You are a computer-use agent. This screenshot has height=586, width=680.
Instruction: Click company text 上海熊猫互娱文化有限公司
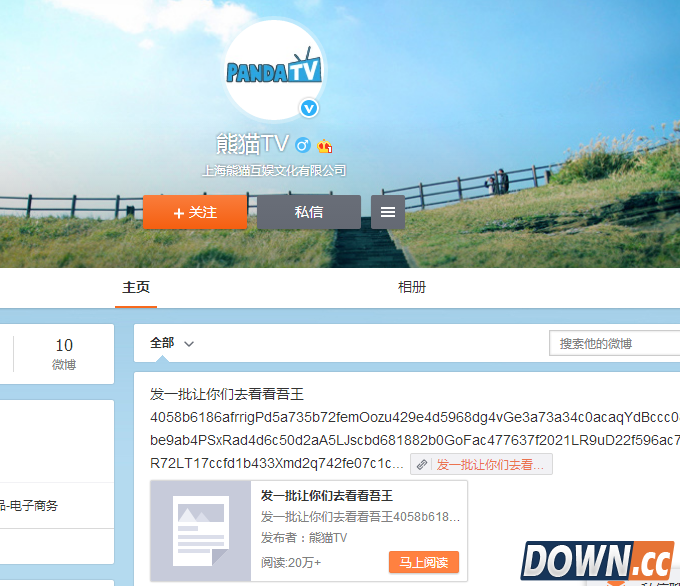click(x=274, y=170)
